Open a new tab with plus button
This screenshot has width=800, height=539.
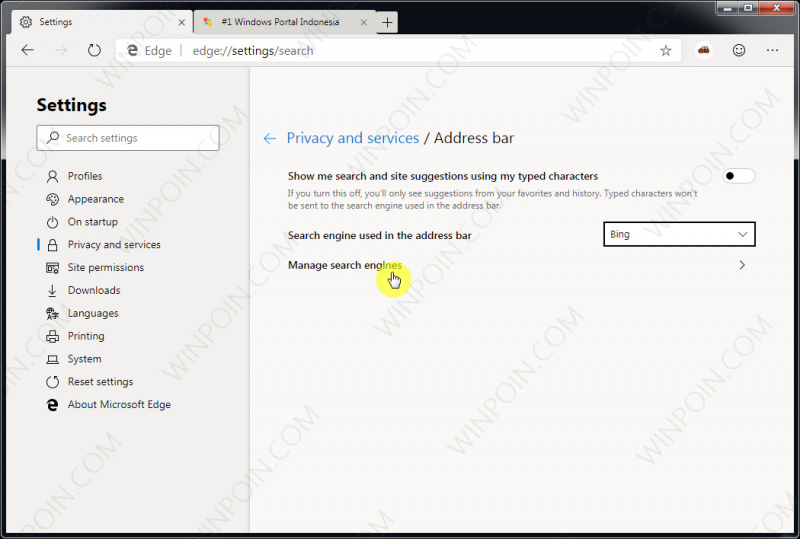[387, 22]
